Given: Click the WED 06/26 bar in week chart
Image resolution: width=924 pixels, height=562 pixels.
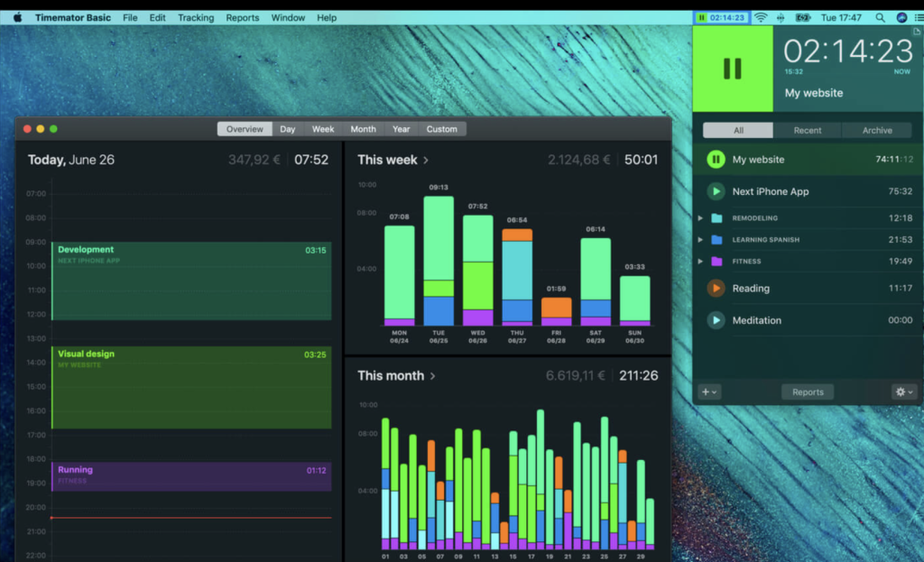Looking at the screenshot, I should coord(478,271).
